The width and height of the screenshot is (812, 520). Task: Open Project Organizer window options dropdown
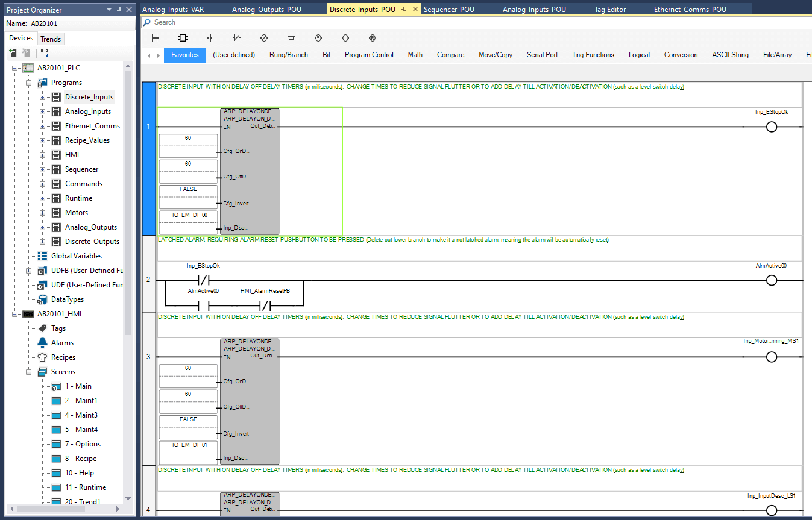tap(109, 10)
